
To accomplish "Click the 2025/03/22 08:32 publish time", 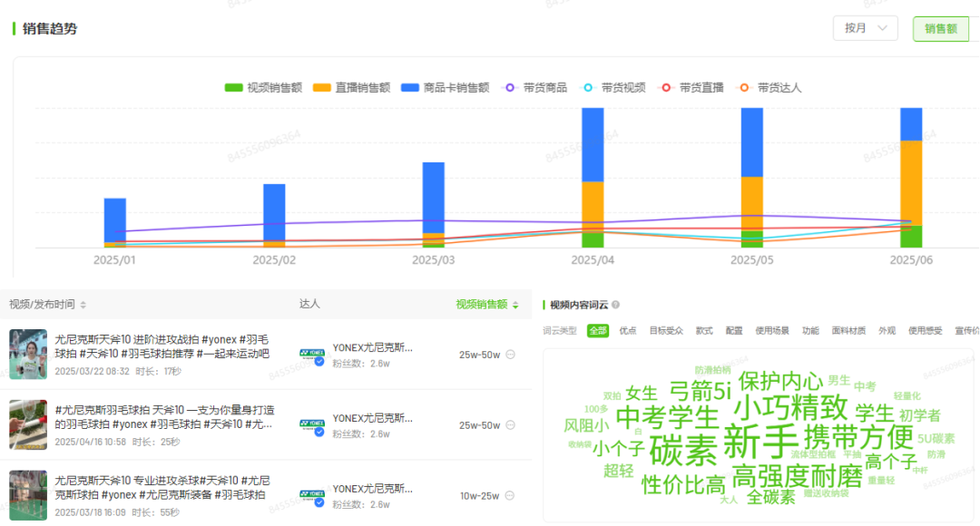I will click(x=92, y=371).
